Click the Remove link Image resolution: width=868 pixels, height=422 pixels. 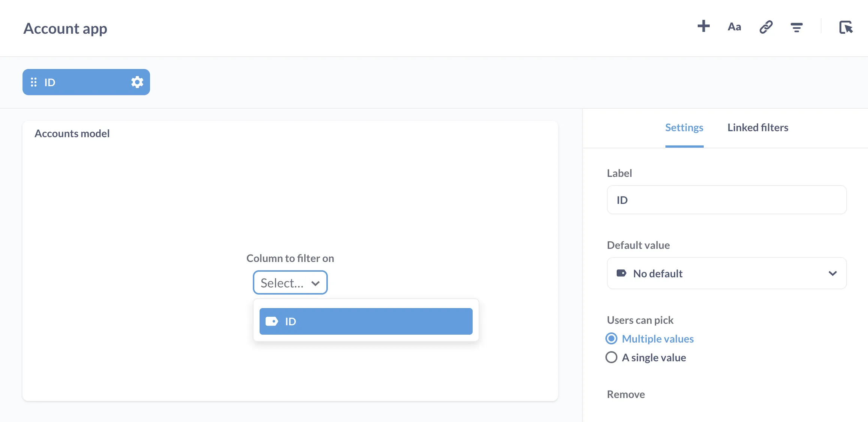[625, 394]
